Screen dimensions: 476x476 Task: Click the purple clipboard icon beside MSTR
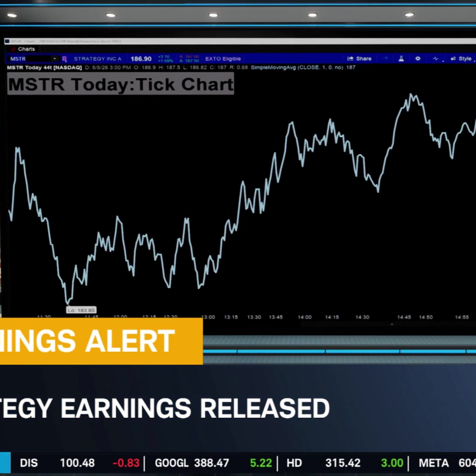point(64,59)
